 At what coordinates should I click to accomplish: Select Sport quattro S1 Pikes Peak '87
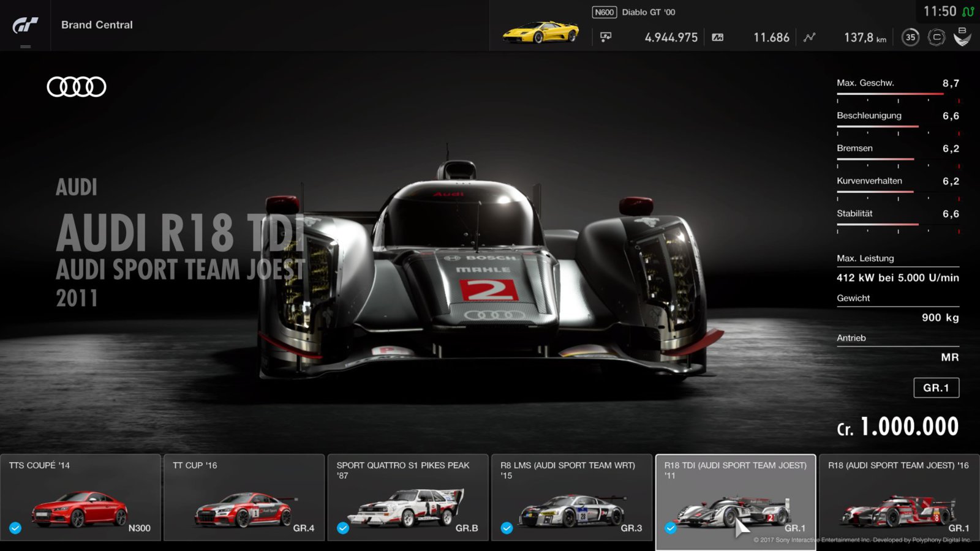click(408, 497)
